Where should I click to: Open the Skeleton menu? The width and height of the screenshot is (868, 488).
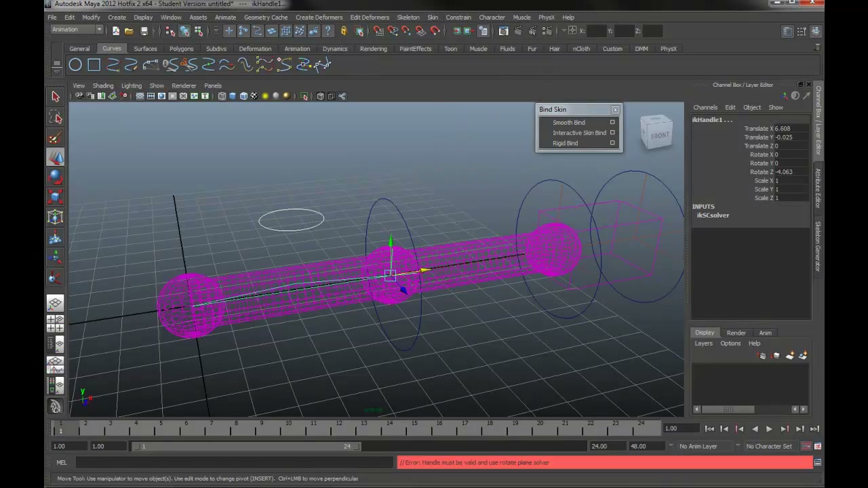408,17
